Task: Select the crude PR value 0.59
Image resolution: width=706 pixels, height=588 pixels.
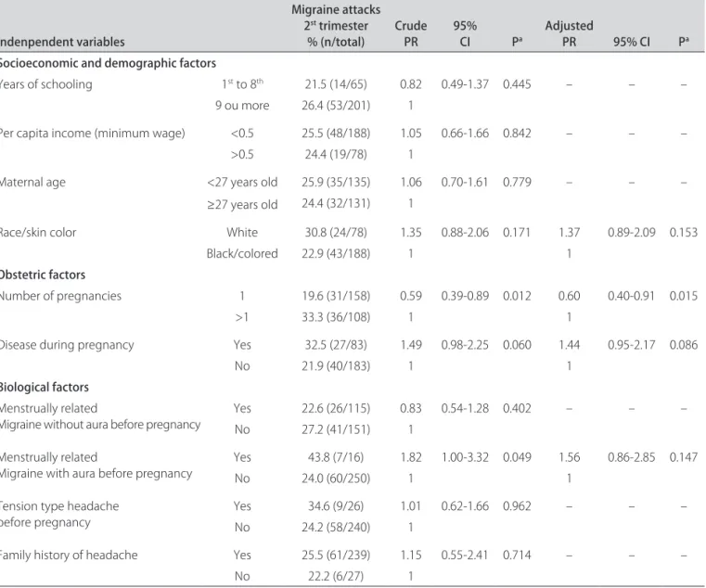Action: coord(411,296)
